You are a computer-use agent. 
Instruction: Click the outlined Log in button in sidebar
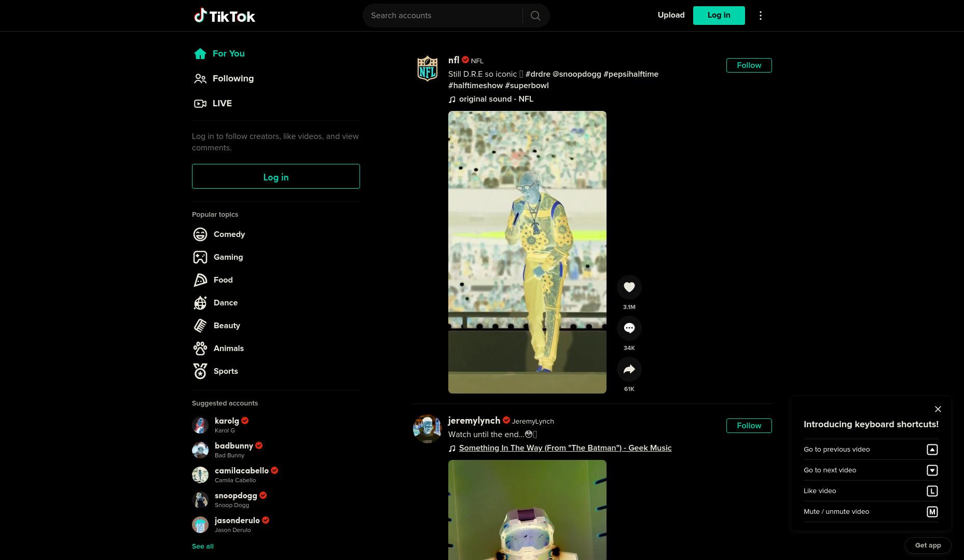[x=276, y=176]
